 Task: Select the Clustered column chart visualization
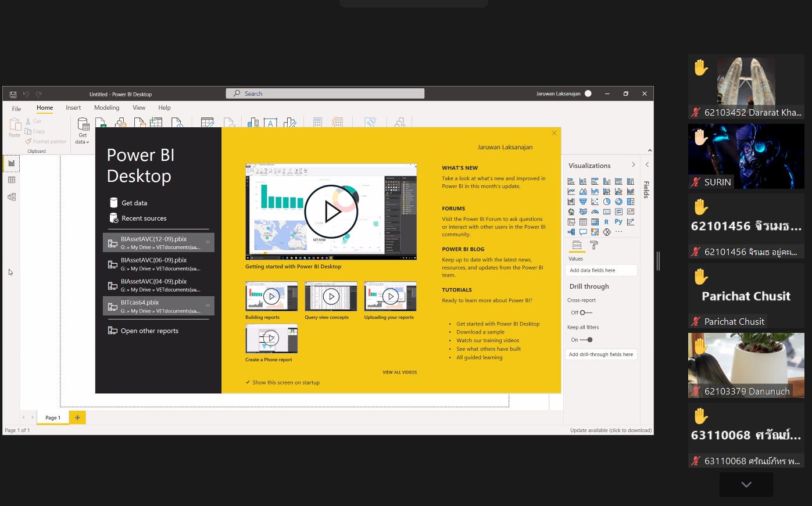tap(607, 182)
